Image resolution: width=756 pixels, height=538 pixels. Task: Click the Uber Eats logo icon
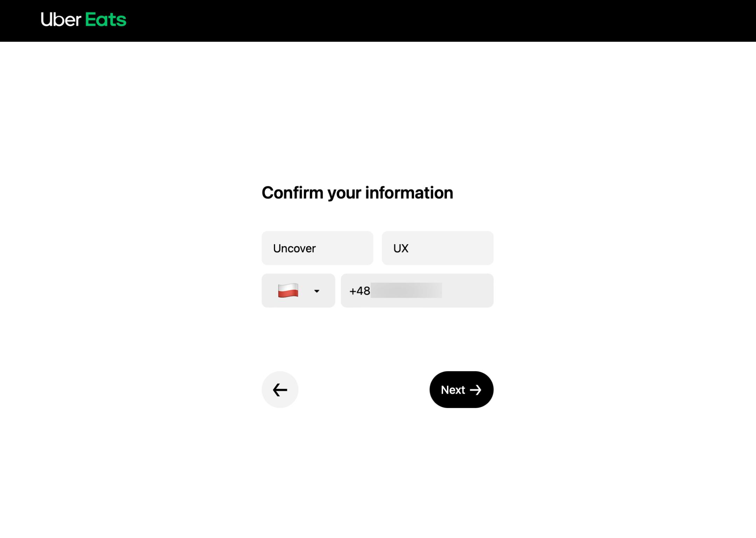click(83, 19)
